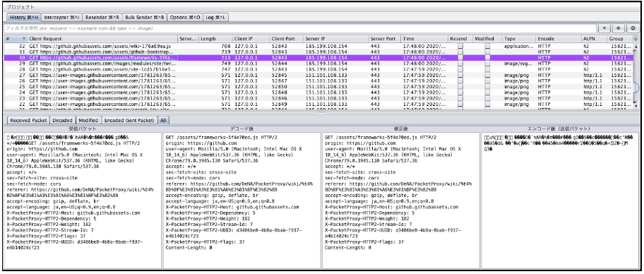The height and width of the screenshot is (274, 644).
Task: Open the filter history dropdown arrow button
Action: (x=604, y=28)
